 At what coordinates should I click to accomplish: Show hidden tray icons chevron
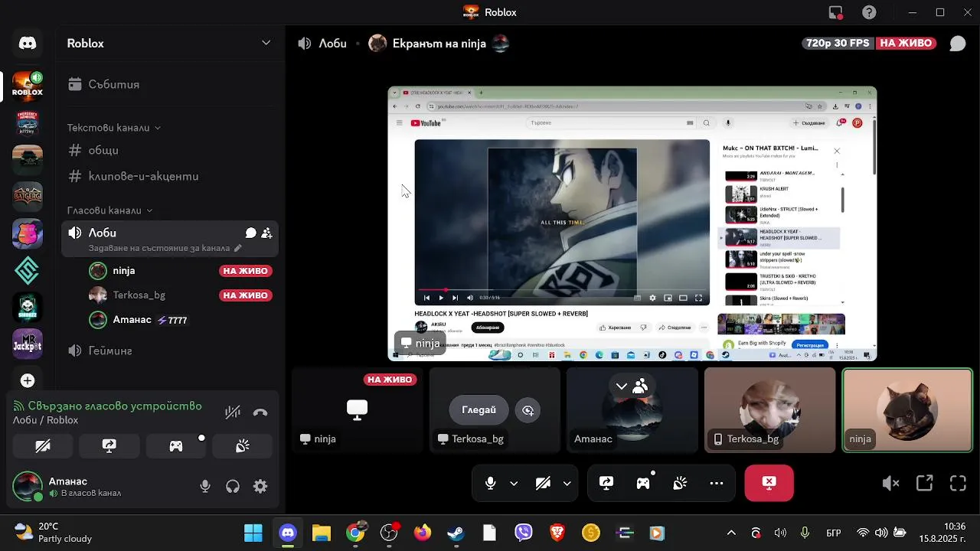731,533
